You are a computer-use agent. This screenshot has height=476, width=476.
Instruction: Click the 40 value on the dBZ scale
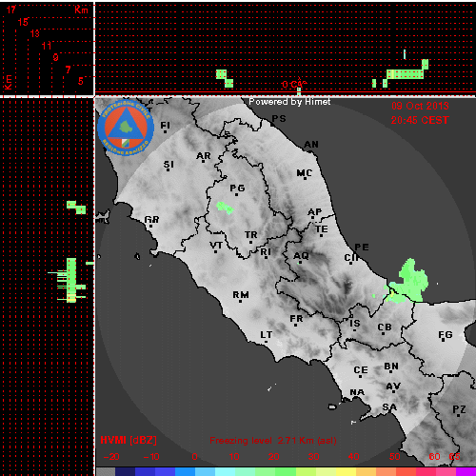(x=353, y=457)
